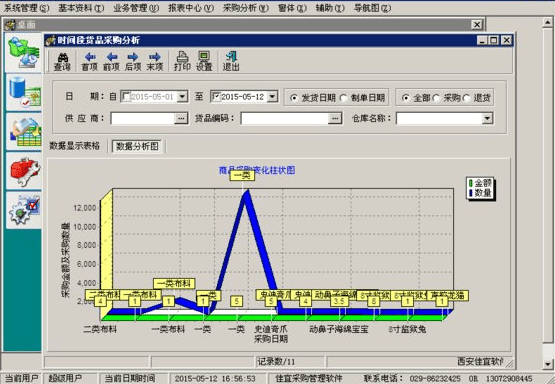Viewport: 555px width, 384px height.
Task: Open the green network sidebar icon
Action: pyautogui.click(x=24, y=52)
